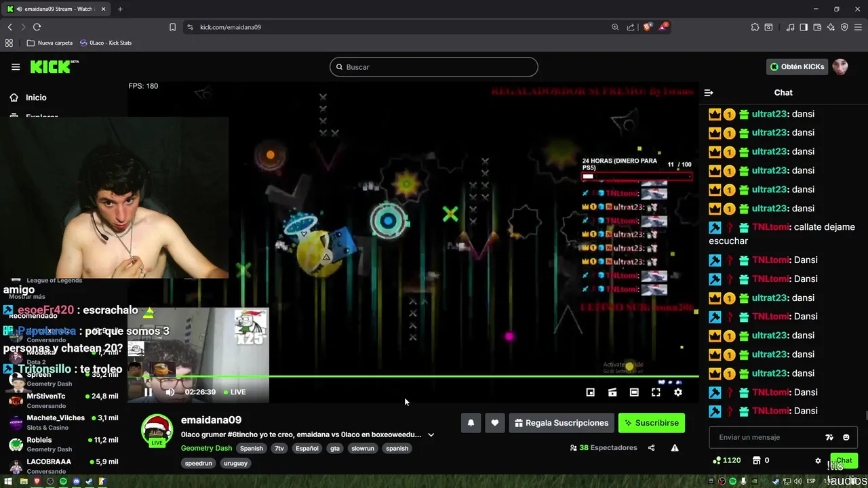This screenshot has height=488, width=868.
Task: Select the slowrun tag
Action: click(363, 448)
